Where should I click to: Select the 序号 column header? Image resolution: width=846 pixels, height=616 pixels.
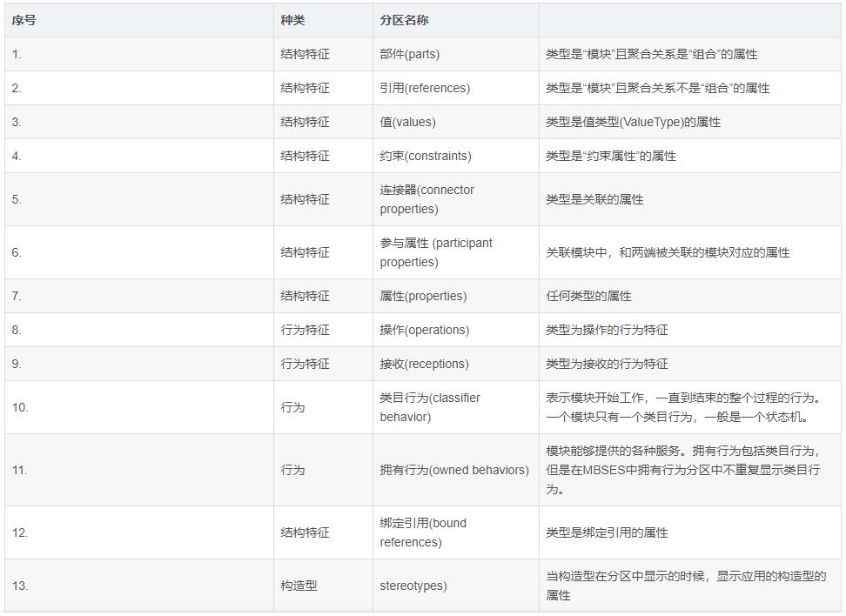pos(139,21)
